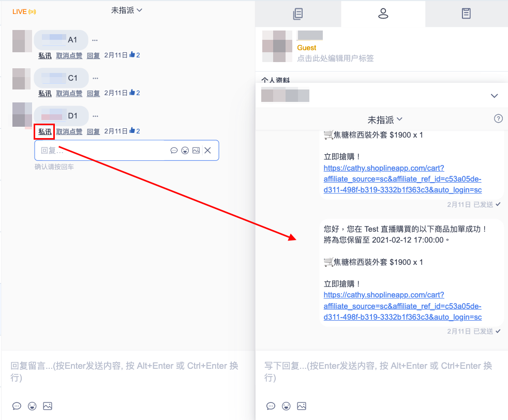508x420 pixels.
Task: Click the LIVE broadcast indicator
Action: pyautogui.click(x=24, y=12)
